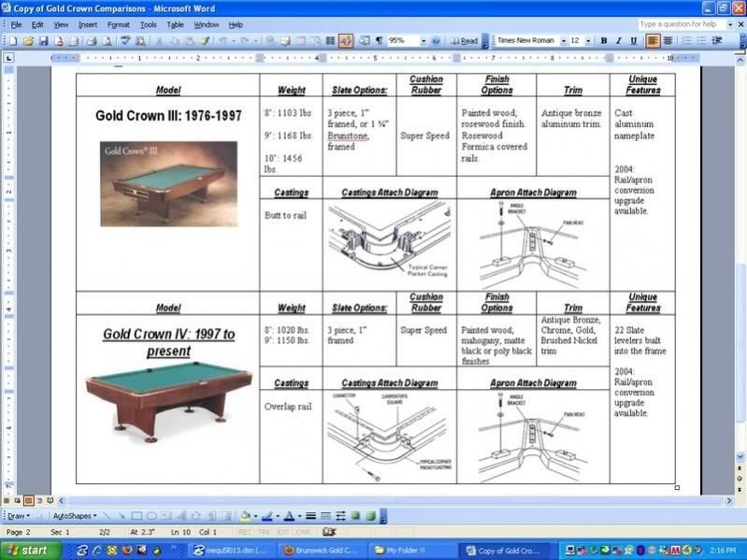Open the Draw menu dropdown

[18, 516]
